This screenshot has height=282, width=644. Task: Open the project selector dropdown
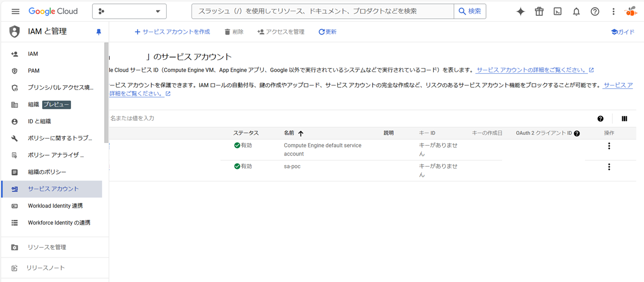[129, 12]
